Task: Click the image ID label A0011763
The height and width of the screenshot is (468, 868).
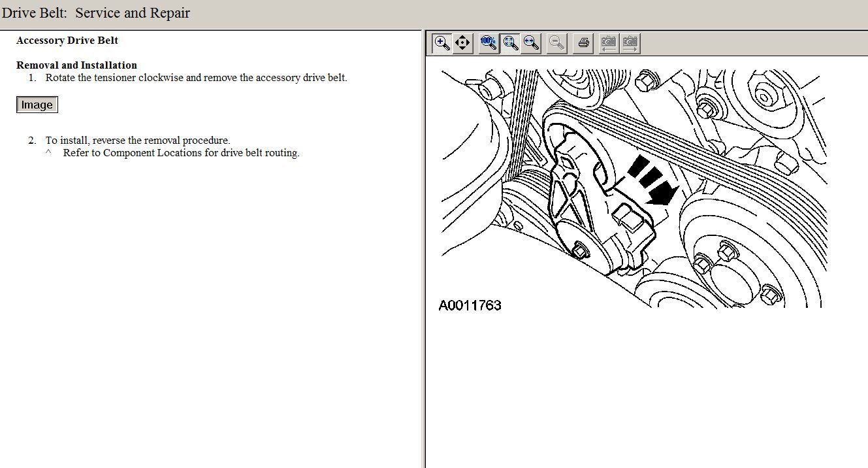Action: [x=470, y=305]
